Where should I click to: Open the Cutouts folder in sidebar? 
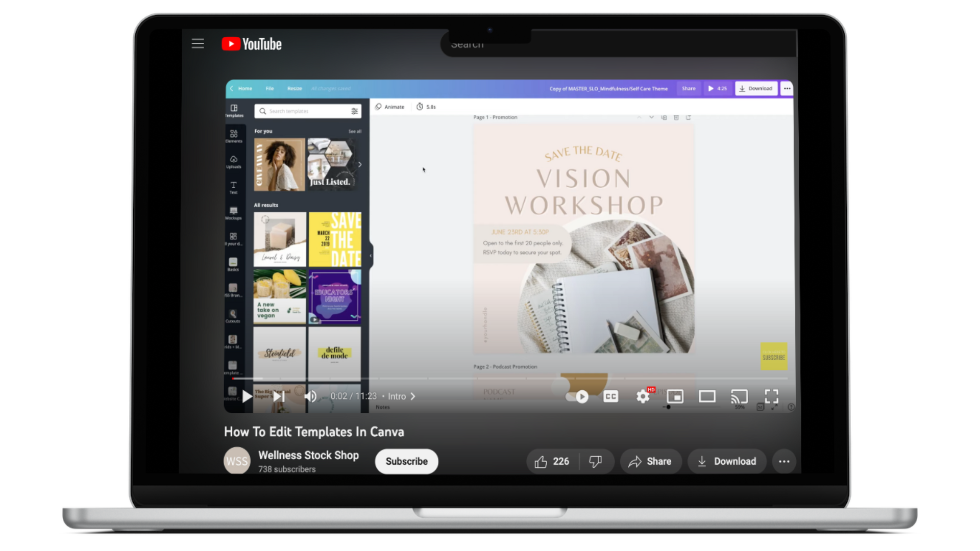233,316
